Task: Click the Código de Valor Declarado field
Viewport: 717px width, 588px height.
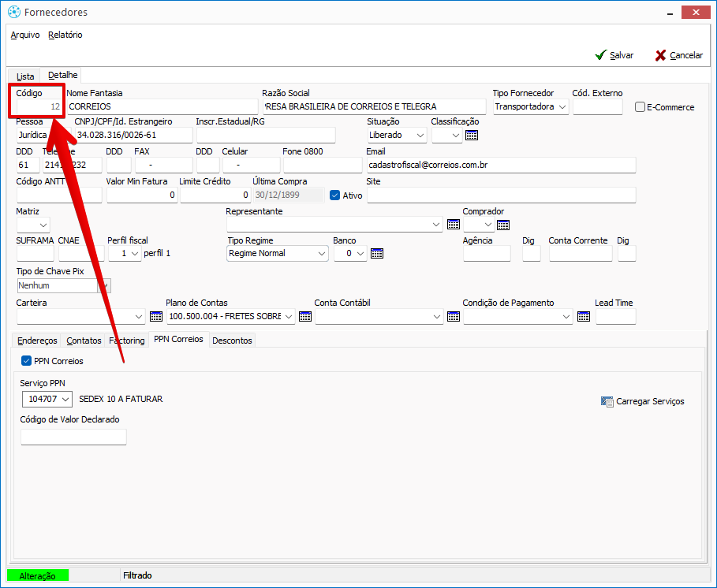Action: pyautogui.click(x=73, y=437)
